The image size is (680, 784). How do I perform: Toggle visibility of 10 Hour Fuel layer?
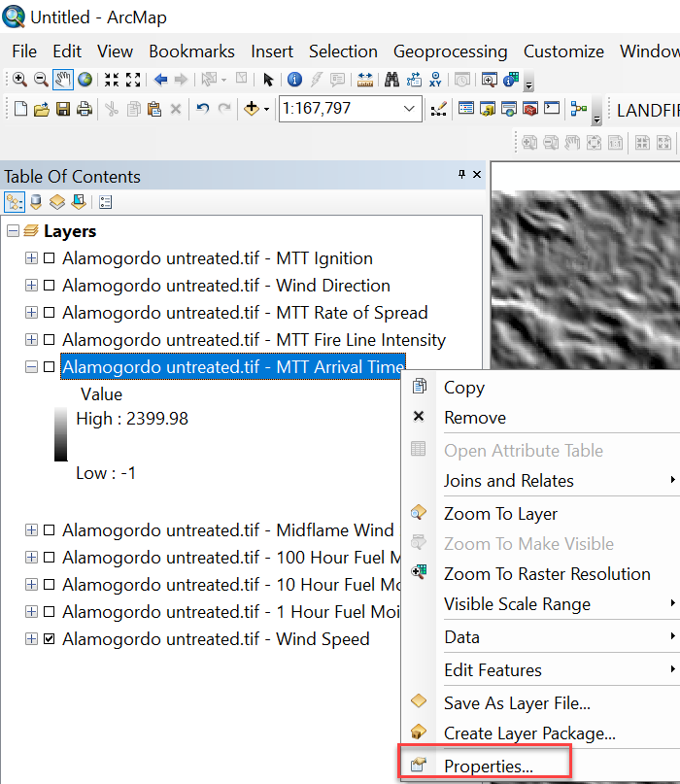tap(49, 585)
